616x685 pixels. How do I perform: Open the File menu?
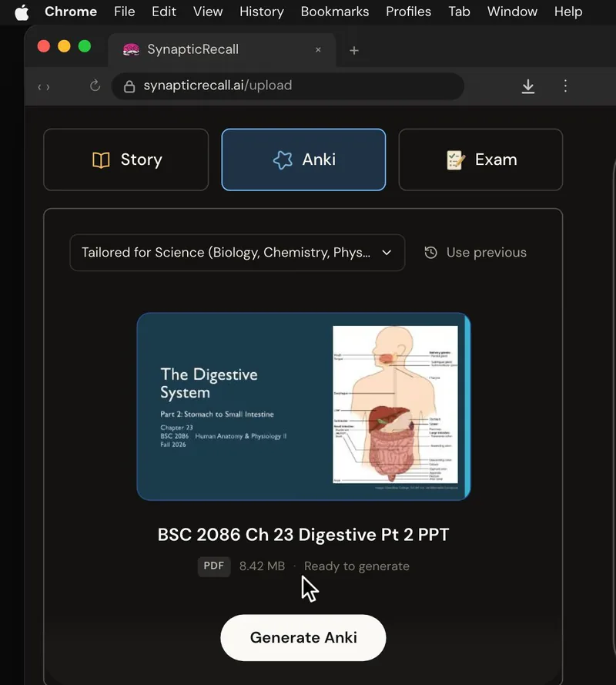coord(125,12)
